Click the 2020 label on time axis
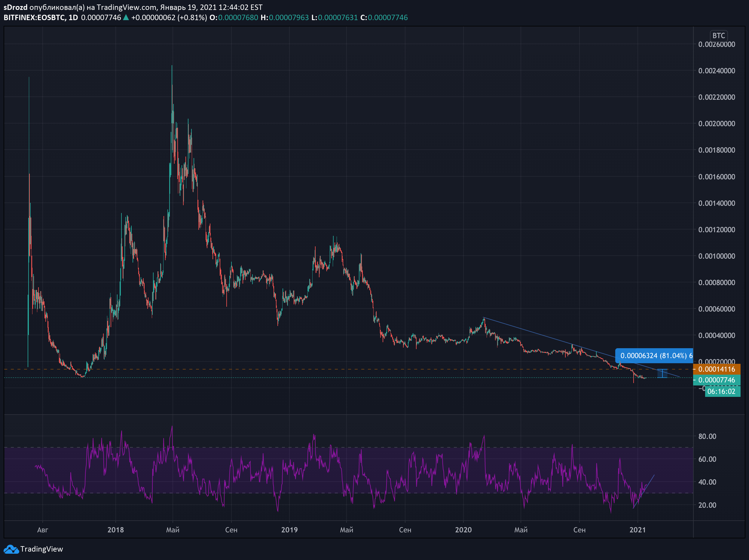749x560 pixels. click(463, 530)
